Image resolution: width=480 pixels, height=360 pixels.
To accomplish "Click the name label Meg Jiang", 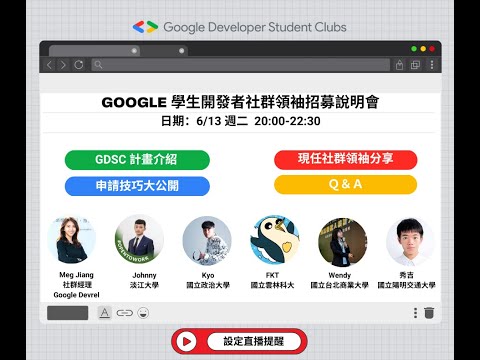I will [76, 275].
